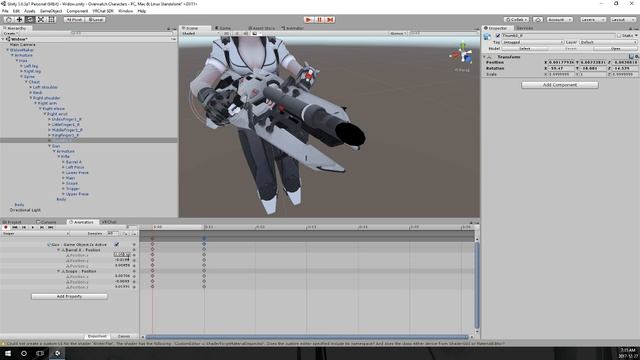Viewport: 640px width, 360px height.
Task: Open the Account dropdown
Action: click(x=559, y=19)
